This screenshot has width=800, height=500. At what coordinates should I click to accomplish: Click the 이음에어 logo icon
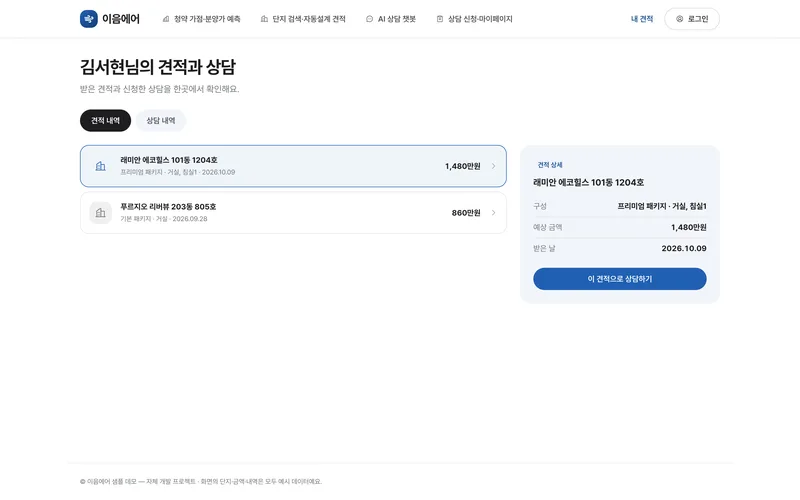coord(89,19)
